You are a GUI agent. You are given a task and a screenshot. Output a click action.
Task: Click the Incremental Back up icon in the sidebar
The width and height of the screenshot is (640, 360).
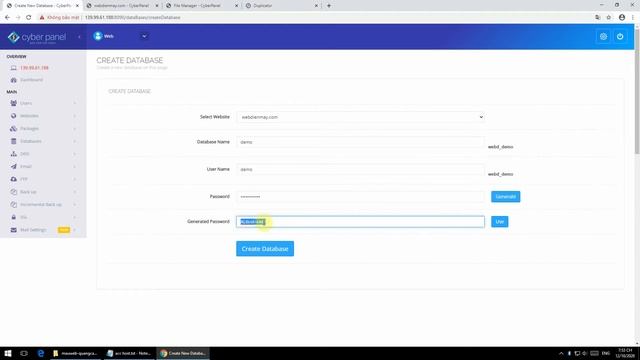point(13,204)
